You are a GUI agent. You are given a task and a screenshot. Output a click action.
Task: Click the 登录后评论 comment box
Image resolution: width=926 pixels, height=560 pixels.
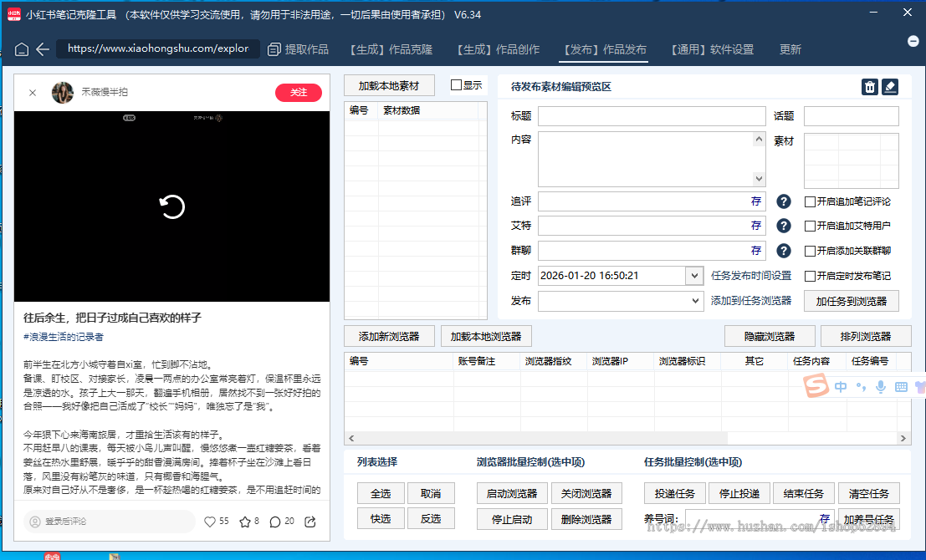point(110,522)
